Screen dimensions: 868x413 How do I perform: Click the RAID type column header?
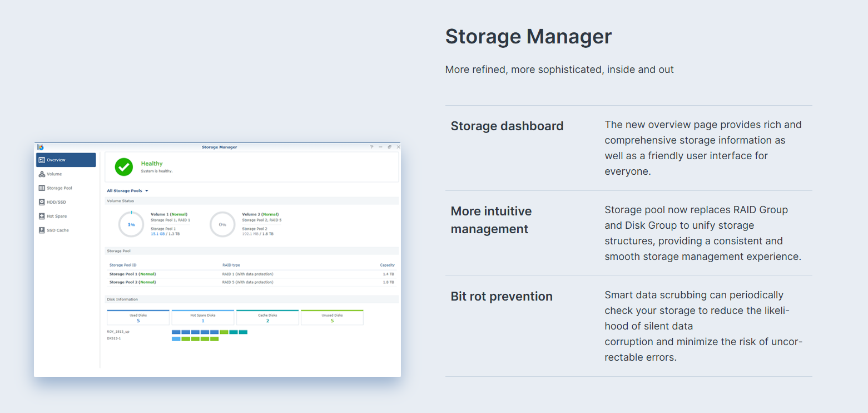[x=231, y=265]
